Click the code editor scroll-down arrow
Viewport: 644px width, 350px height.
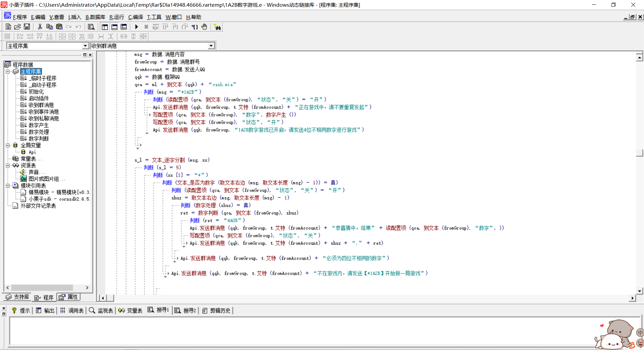[639, 291]
